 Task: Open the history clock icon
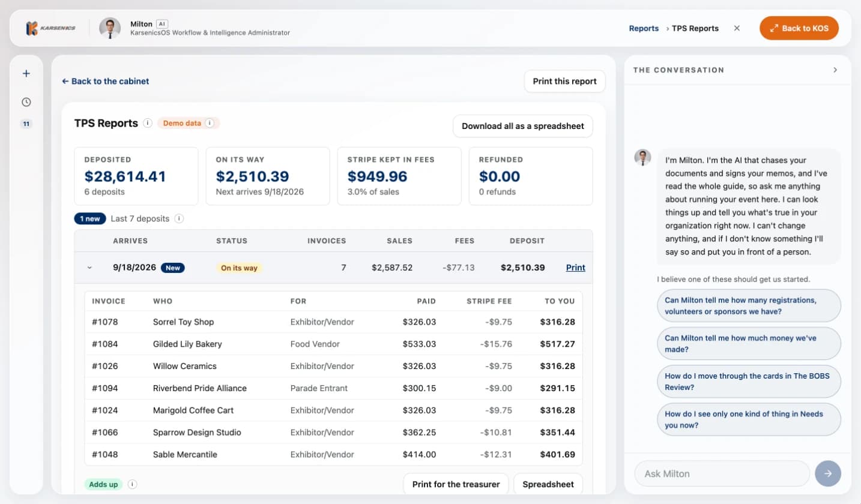click(x=26, y=102)
